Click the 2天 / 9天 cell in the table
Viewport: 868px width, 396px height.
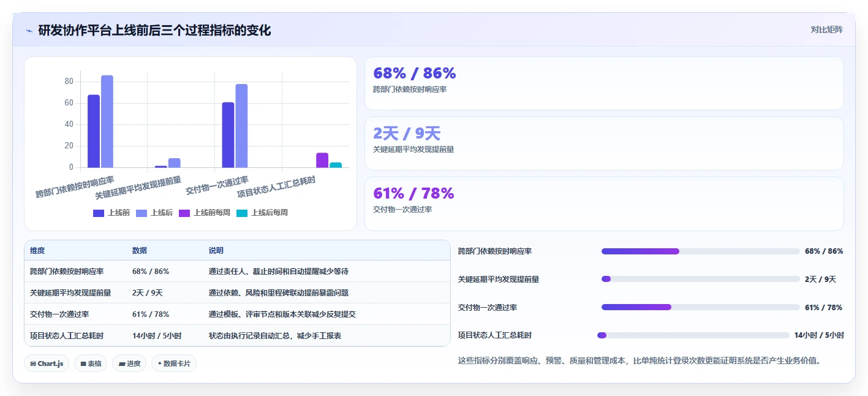[148, 292]
